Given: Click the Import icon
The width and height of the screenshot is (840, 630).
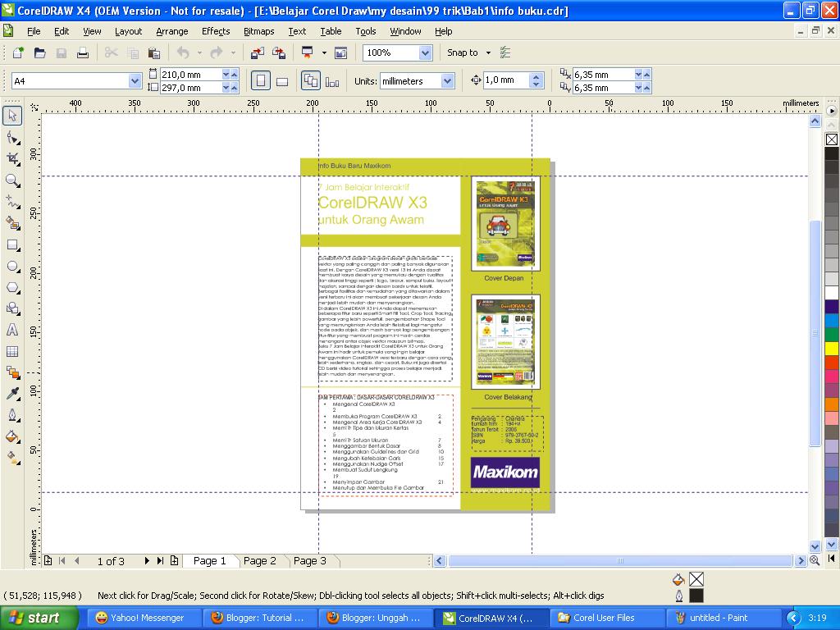Looking at the screenshot, I should point(257,52).
